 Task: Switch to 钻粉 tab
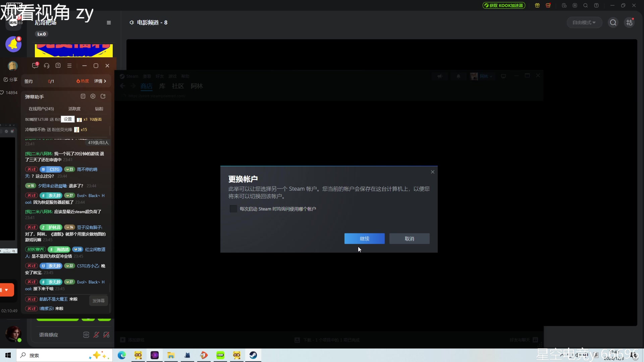pos(99,109)
